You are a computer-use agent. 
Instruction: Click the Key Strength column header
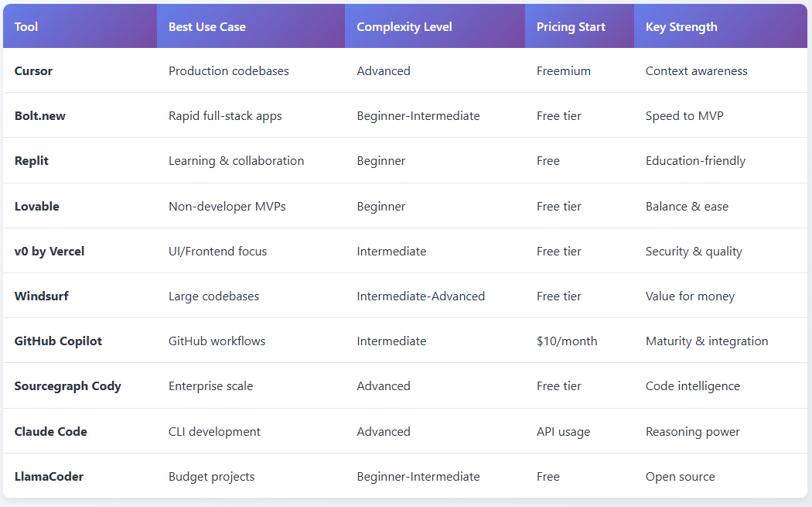coord(681,27)
